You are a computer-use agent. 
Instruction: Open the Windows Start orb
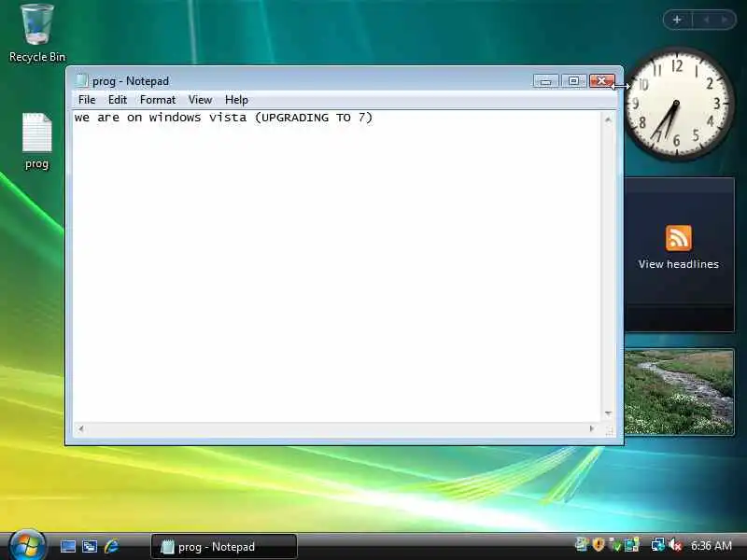(27, 544)
